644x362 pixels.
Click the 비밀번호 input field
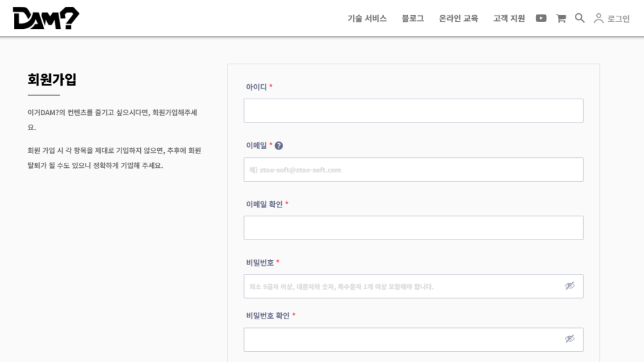(402, 286)
